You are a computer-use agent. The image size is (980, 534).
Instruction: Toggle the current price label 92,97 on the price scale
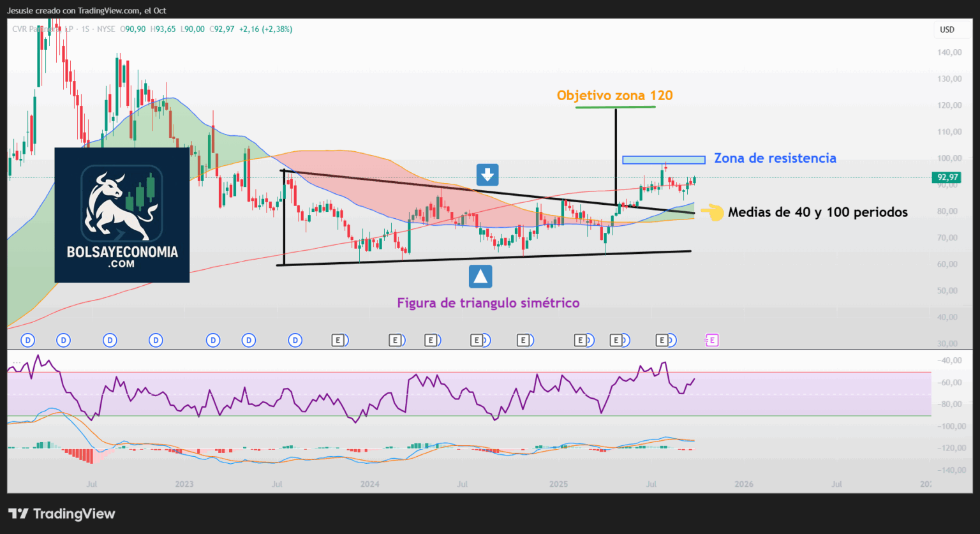click(x=947, y=177)
